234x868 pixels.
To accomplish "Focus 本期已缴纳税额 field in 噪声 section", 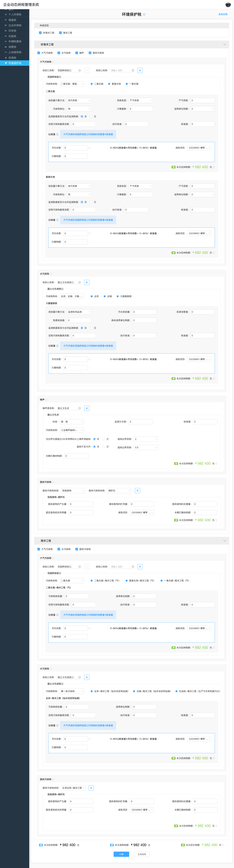I will [77, 456].
